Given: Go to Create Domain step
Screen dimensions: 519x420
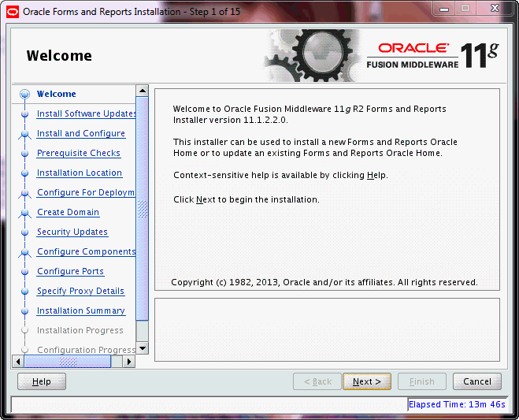Looking at the screenshot, I should (68, 212).
